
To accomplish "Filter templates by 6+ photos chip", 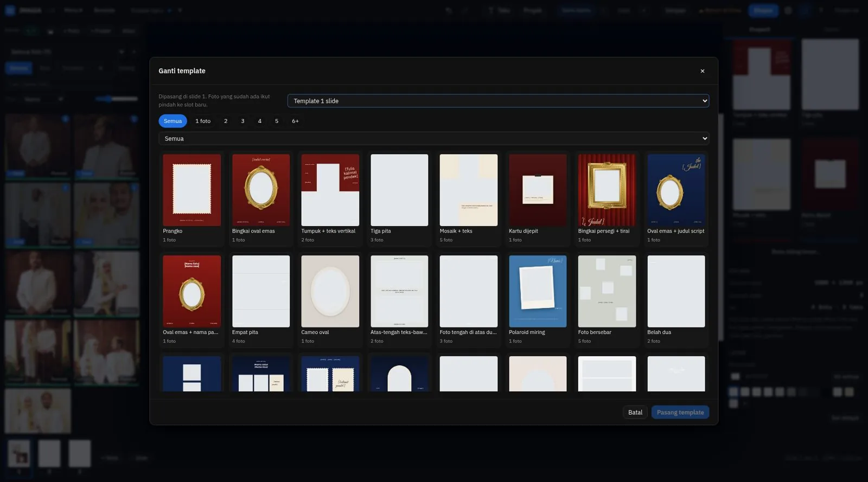I will 295,121.
